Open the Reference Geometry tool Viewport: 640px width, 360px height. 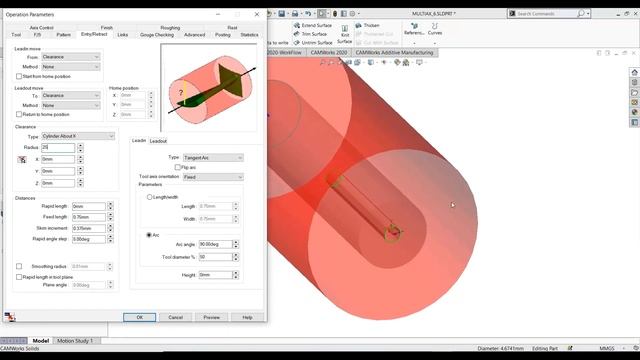414,29
